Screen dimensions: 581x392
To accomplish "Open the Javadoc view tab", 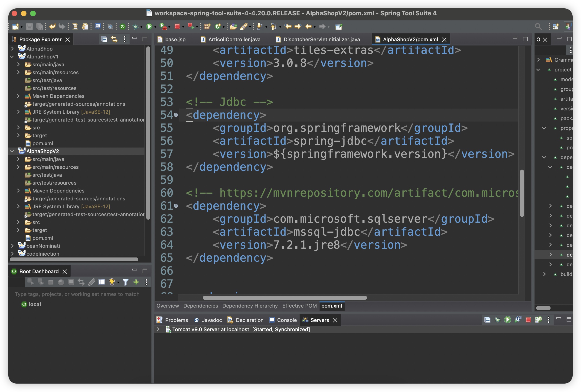I will (x=208, y=320).
